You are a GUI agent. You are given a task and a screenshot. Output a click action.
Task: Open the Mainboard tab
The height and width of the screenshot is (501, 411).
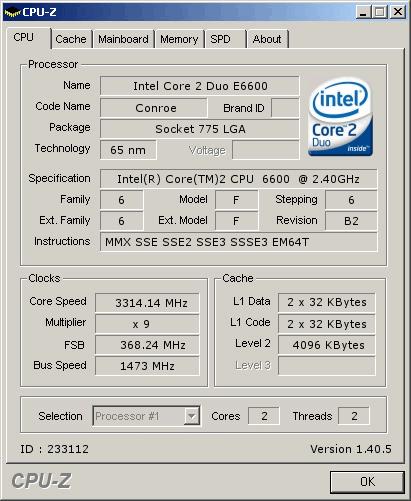click(123, 39)
